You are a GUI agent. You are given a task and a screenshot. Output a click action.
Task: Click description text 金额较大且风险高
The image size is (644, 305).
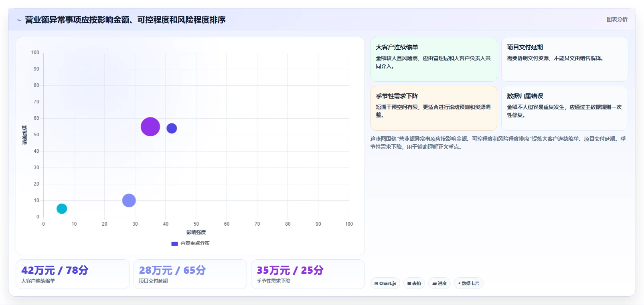click(x=433, y=62)
